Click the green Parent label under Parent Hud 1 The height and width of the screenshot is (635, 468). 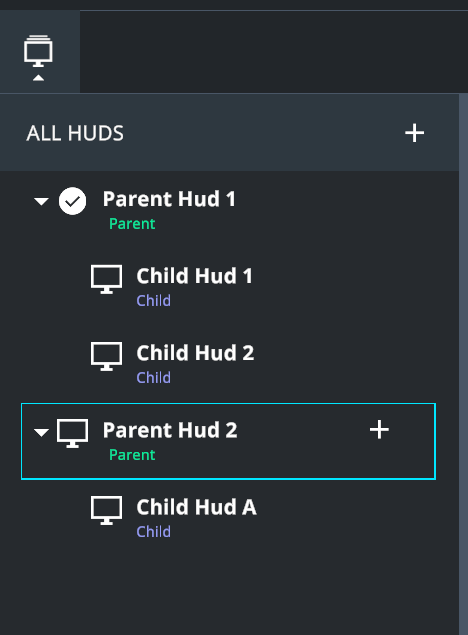[132, 224]
